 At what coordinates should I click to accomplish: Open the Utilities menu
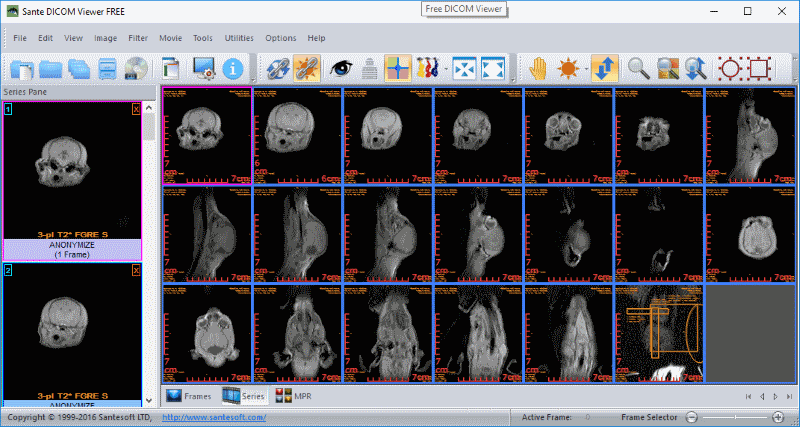[x=239, y=38]
